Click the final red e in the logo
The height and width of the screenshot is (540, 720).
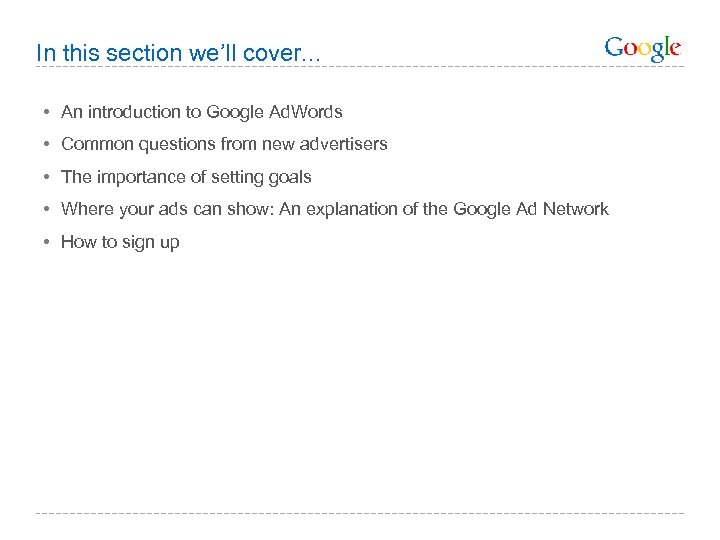pos(675,49)
